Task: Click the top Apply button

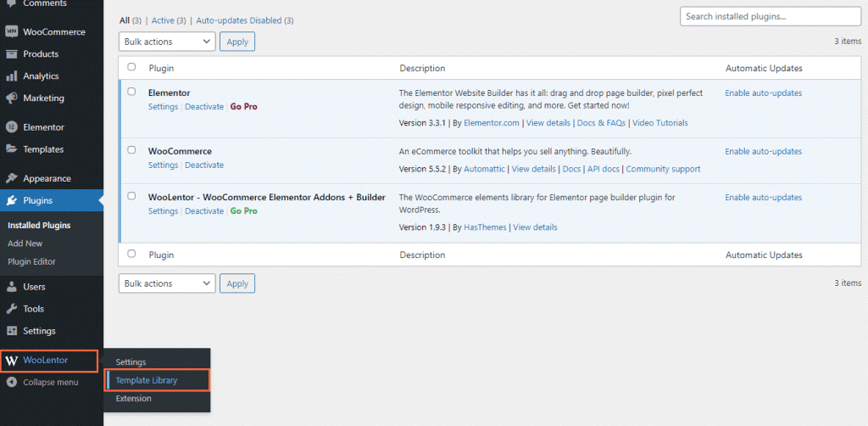Action: coord(237,42)
